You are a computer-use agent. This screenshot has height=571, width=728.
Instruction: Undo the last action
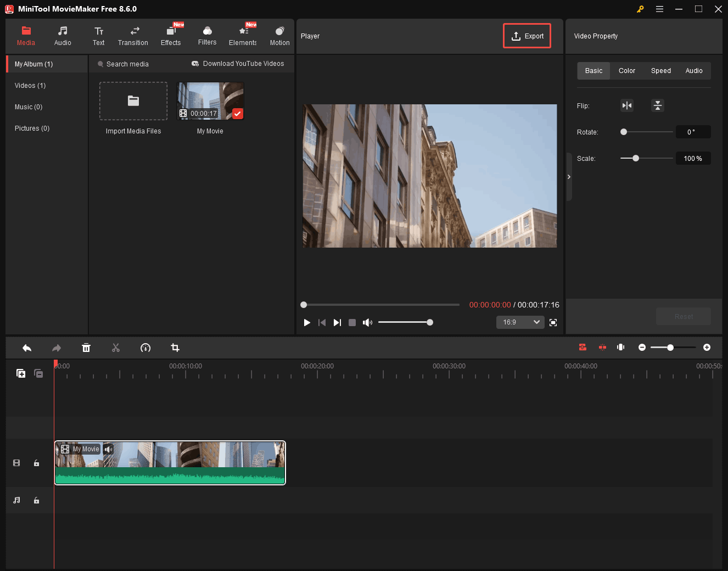pyautogui.click(x=27, y=348)
